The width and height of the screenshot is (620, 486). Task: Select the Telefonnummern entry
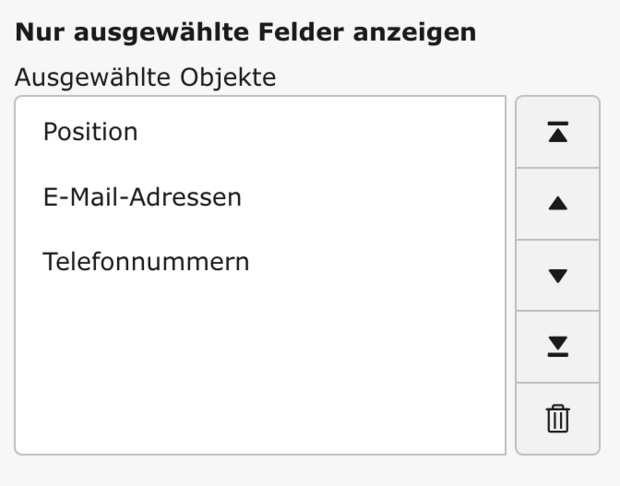[x=146, y=262]
